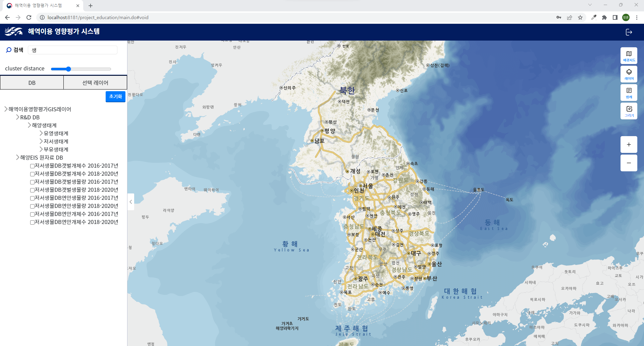
Task: Show the 범례 legend panel
Action: (629, 92)
